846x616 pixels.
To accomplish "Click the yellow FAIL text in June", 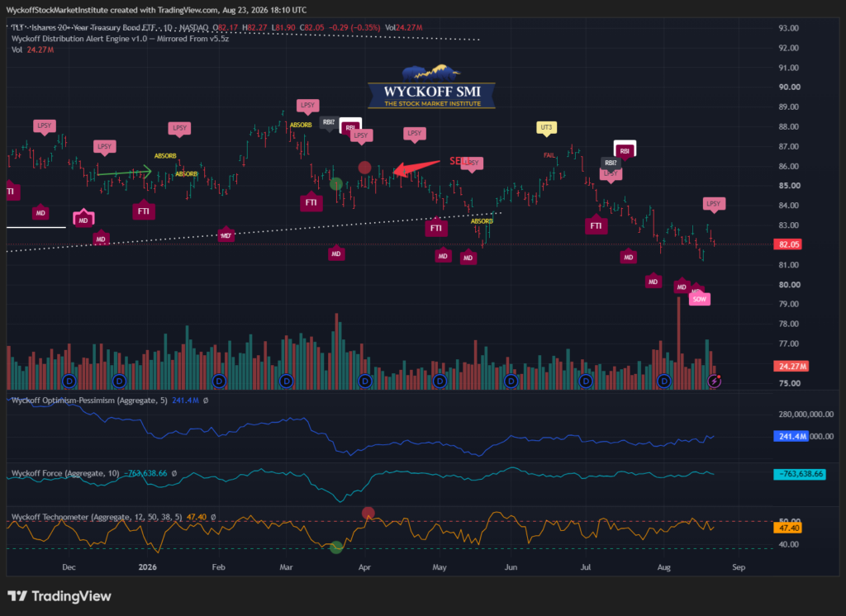I will click(549, 155).
